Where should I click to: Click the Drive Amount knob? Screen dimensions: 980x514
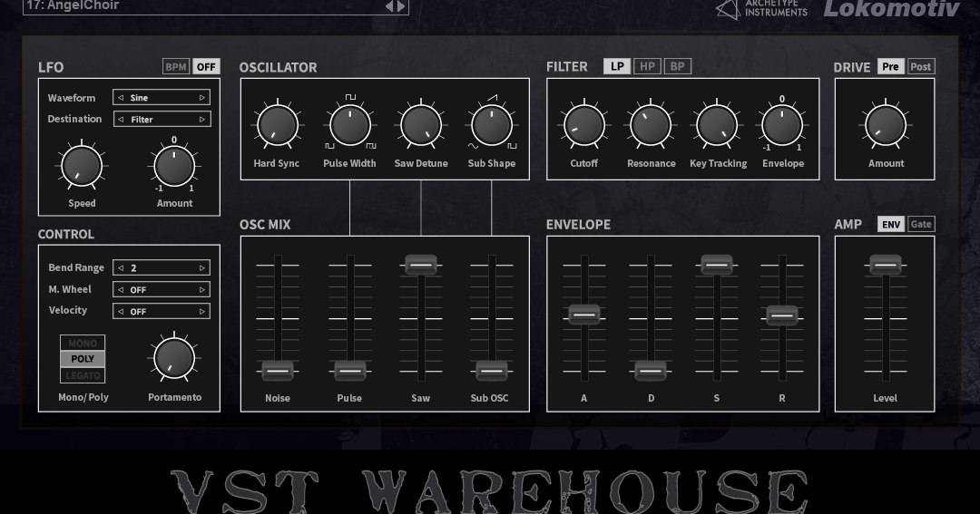[x=886, y=125]
